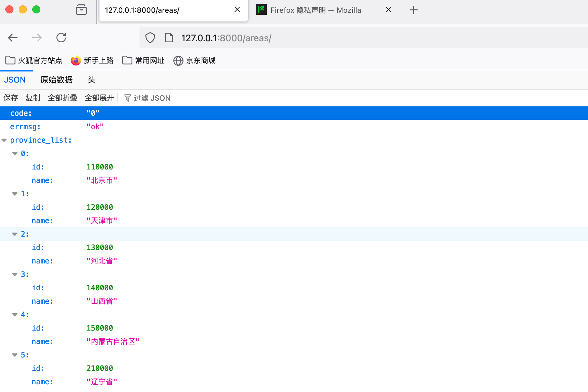Open a new tab with plus button
Image resolution: width=588 pixels, height=392 pixels.
coord(414,10)
